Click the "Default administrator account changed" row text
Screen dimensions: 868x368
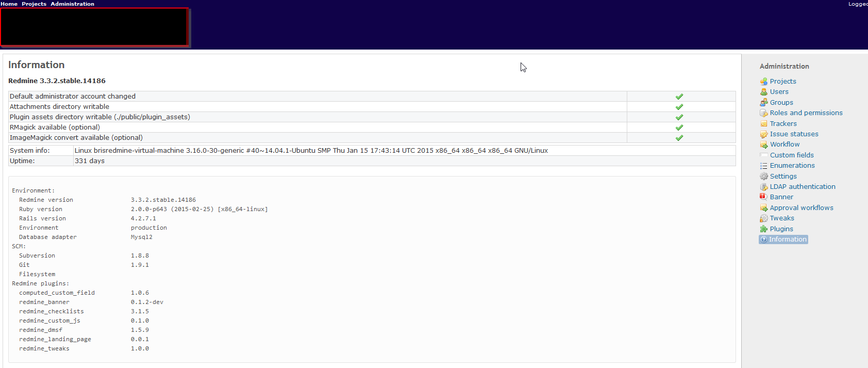point(73,97)
